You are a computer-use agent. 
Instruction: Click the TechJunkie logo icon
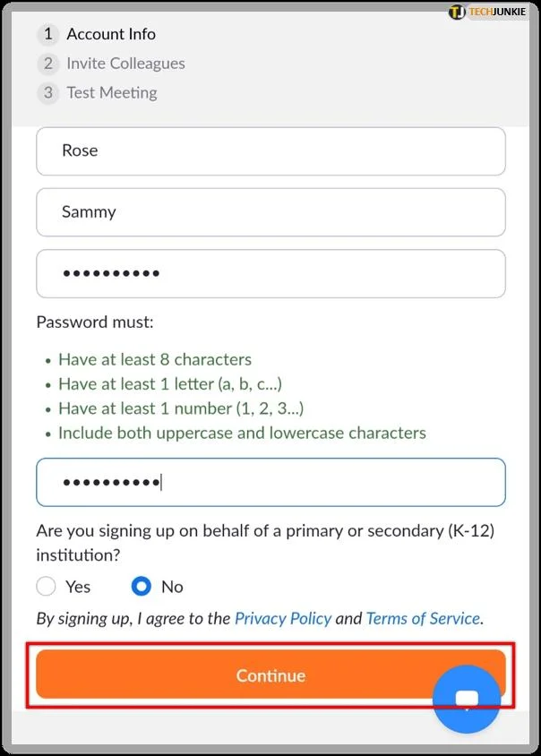(457, 12)
